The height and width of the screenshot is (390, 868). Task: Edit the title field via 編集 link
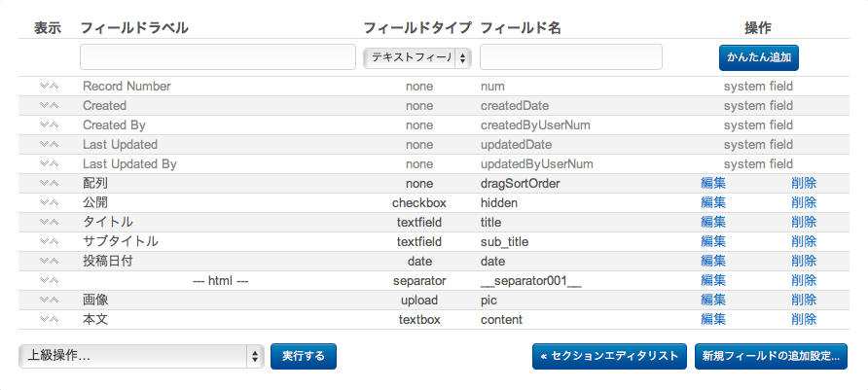click(x=712, y=222)
